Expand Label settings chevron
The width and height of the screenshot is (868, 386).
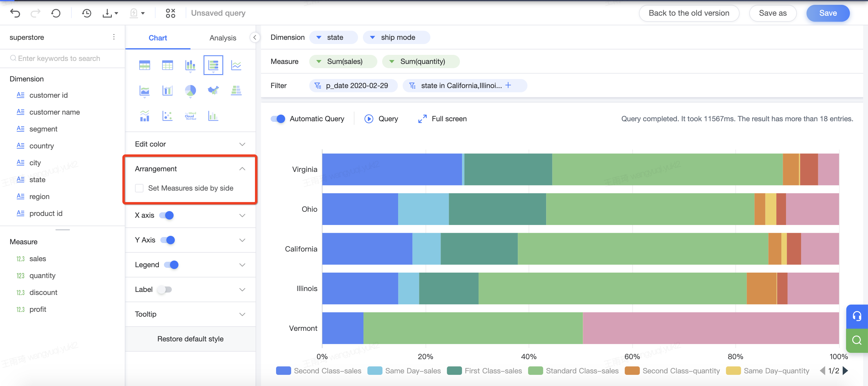pos(242,289)
